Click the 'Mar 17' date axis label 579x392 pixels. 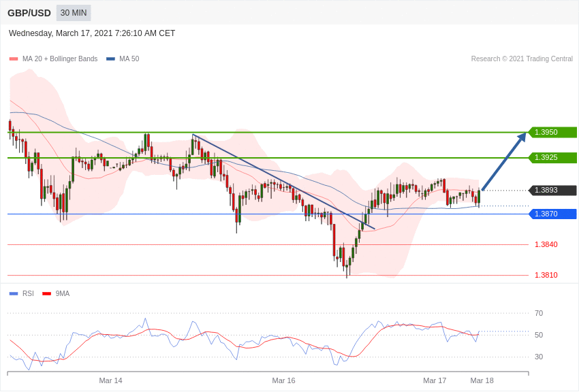click(435, 380)
